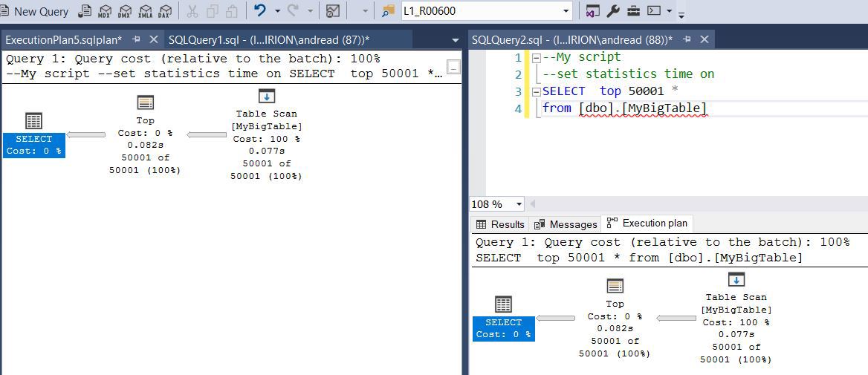The width and height of the screenshot is (868, 375).
Task: Close the ExecutionPlan5.sqlplan tab
Action: 154,39
